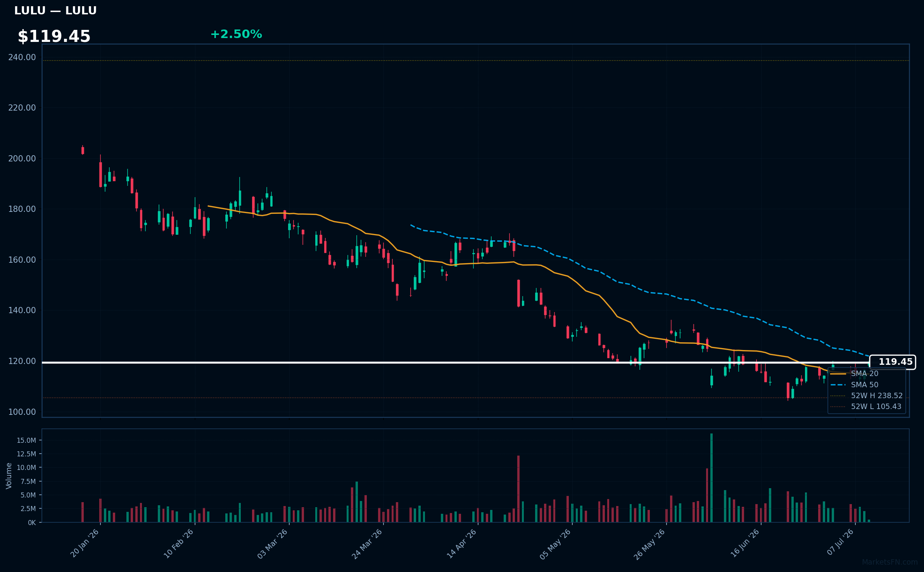This screenshot has width=924, height=572.
Task: Click the 2.5M volume axis label
Action: [x=28, y=509]
